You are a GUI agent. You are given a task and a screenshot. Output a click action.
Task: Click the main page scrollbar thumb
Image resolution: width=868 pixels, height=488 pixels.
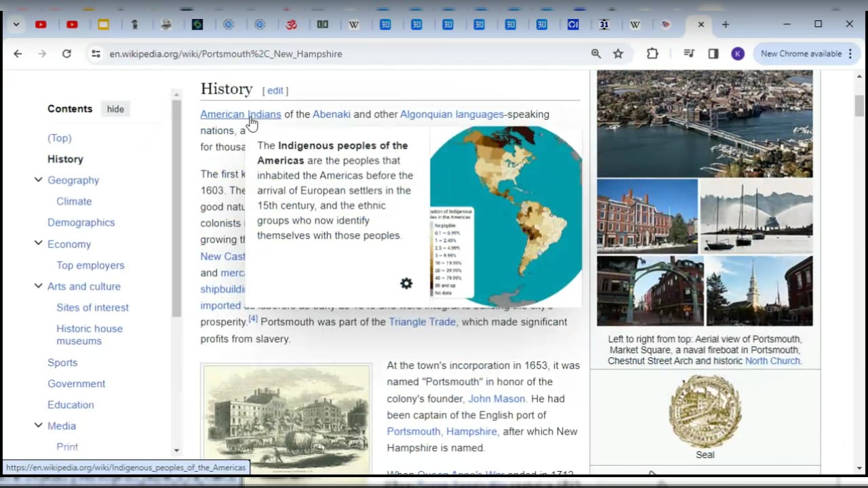tap(859, 106)
